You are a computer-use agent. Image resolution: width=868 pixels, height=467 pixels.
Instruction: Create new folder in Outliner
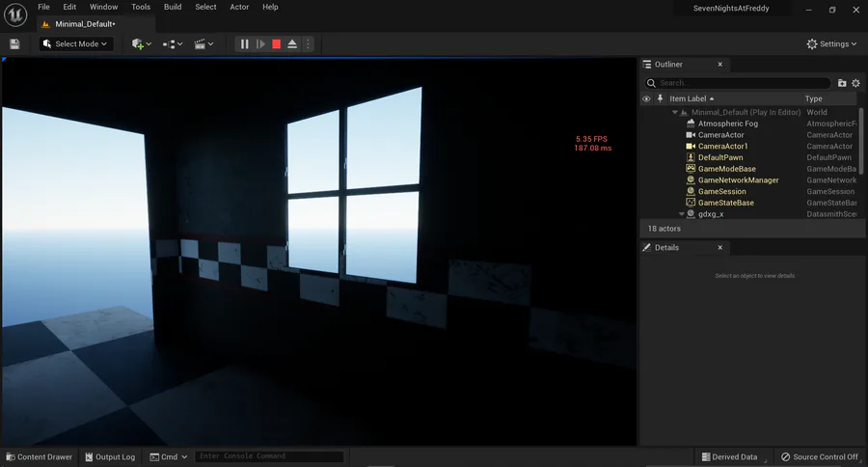tap(842, 83)
